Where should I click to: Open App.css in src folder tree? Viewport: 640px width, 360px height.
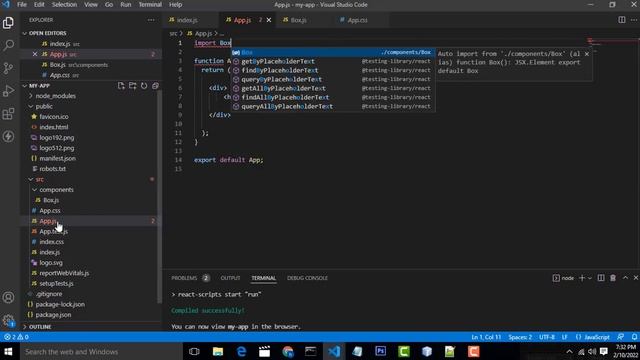[x=50, y=211]
